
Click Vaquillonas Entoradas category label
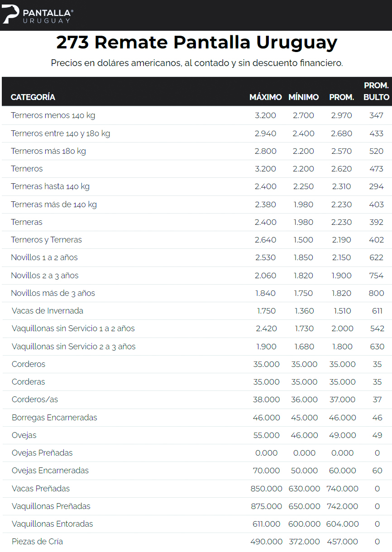click(52, 524)
